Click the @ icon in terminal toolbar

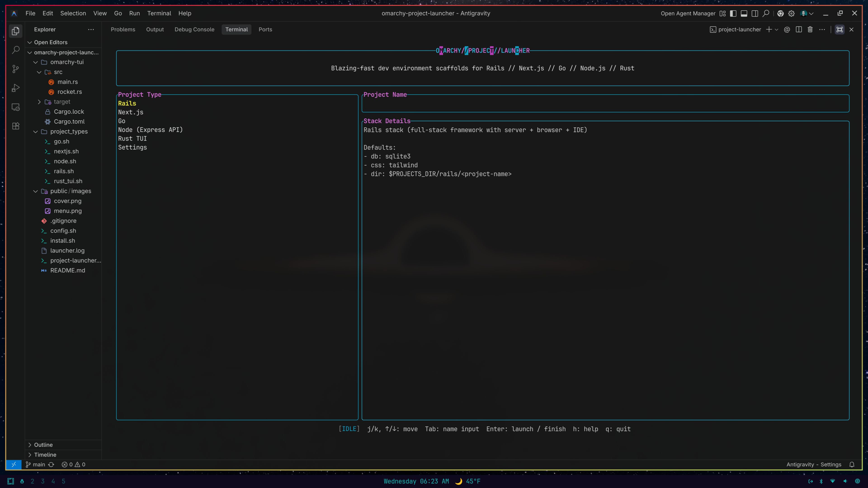coord(787,30)
